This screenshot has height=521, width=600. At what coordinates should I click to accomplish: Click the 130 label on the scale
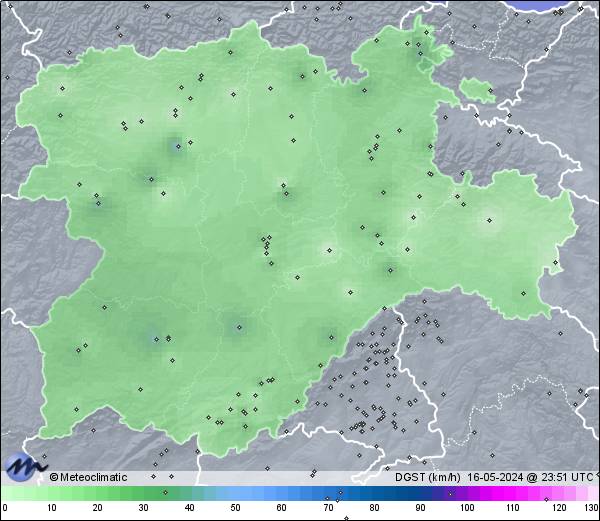[x=592, y=508]
